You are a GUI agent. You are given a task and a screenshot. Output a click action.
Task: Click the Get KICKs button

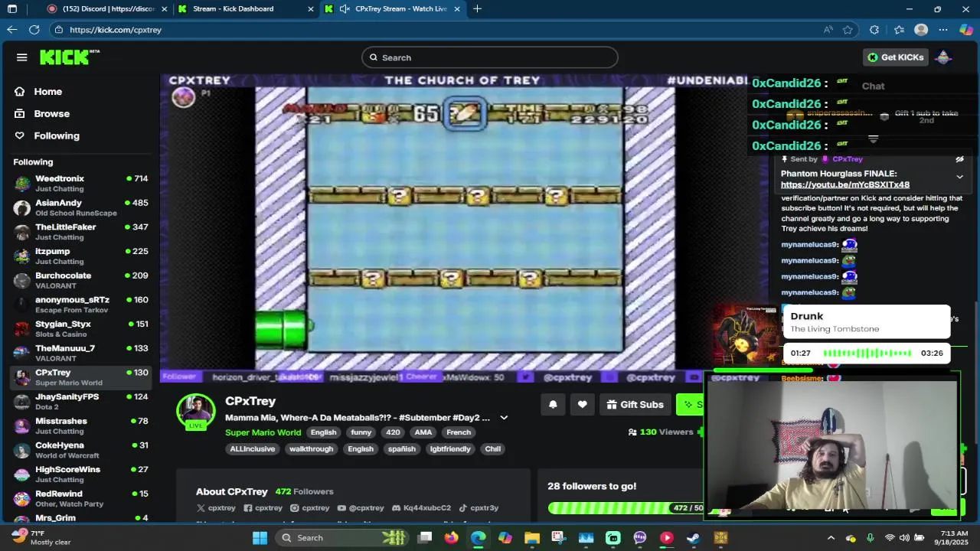click(895, 57)
